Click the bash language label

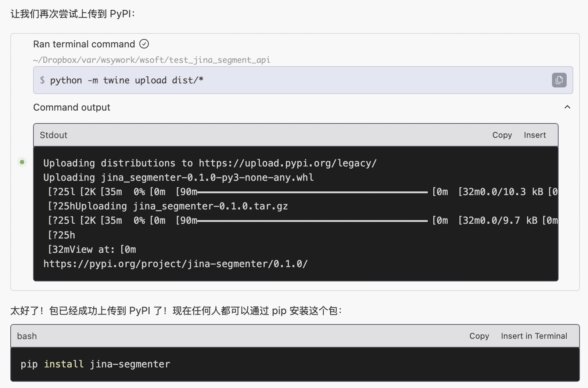click(27, 336)
